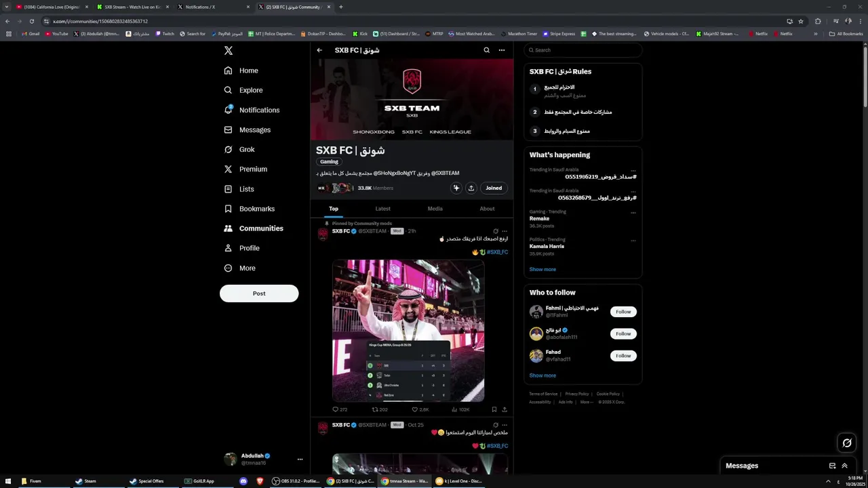Bookmark the pinned SXB FC post
Image resolution: width=868 pixels, height=488 pixels.
(494, 409)
